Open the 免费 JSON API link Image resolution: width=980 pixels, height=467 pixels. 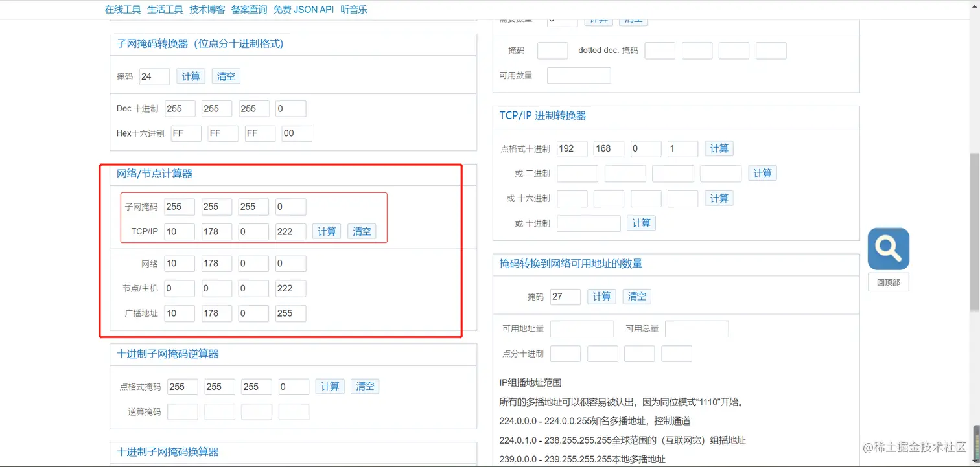point(303,10)
